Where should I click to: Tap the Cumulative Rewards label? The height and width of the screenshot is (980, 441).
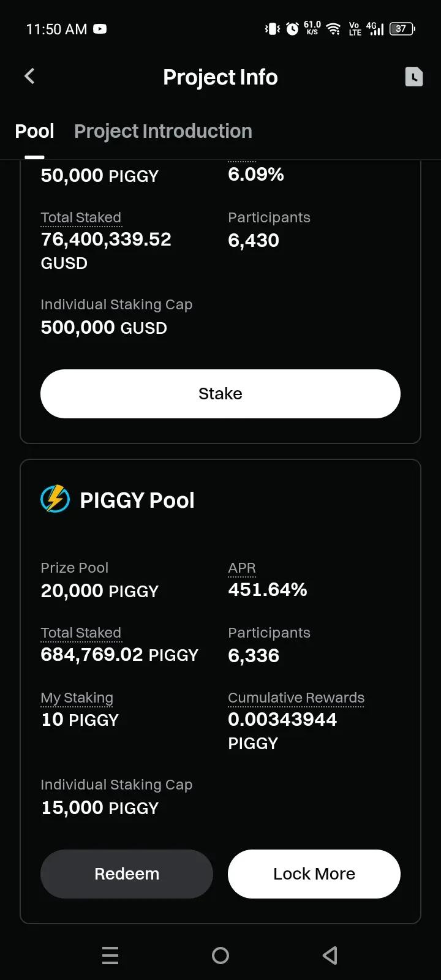296,698
